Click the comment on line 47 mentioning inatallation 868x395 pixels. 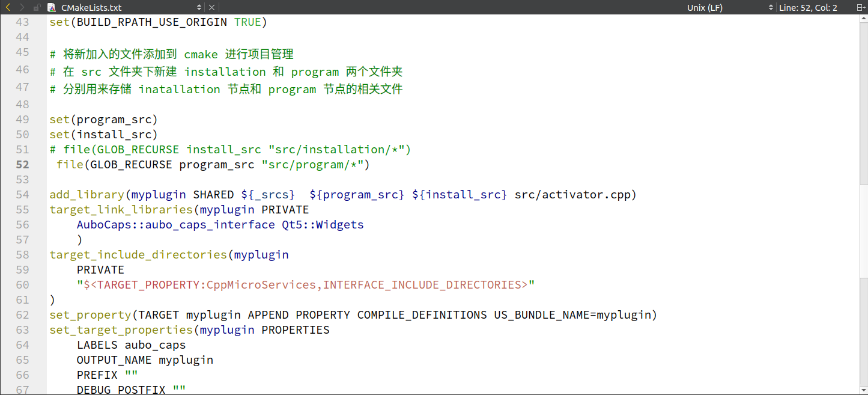(226, 89)
